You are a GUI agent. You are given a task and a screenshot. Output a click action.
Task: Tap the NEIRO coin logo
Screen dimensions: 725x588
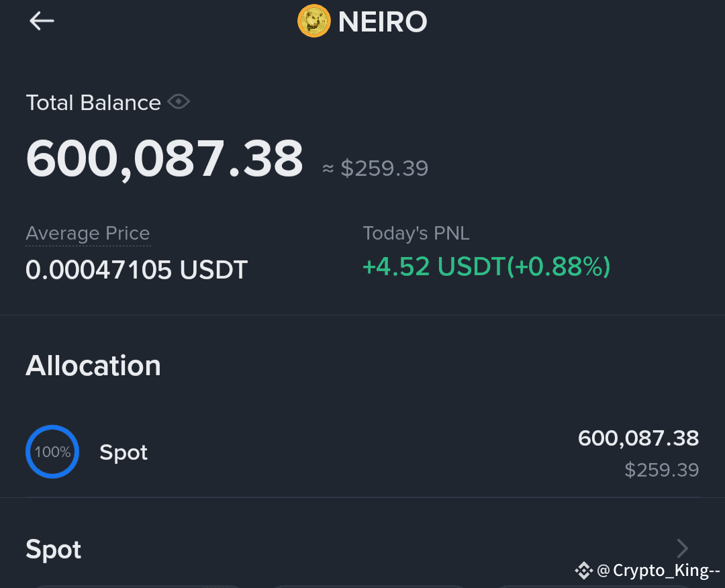point(314,21)
